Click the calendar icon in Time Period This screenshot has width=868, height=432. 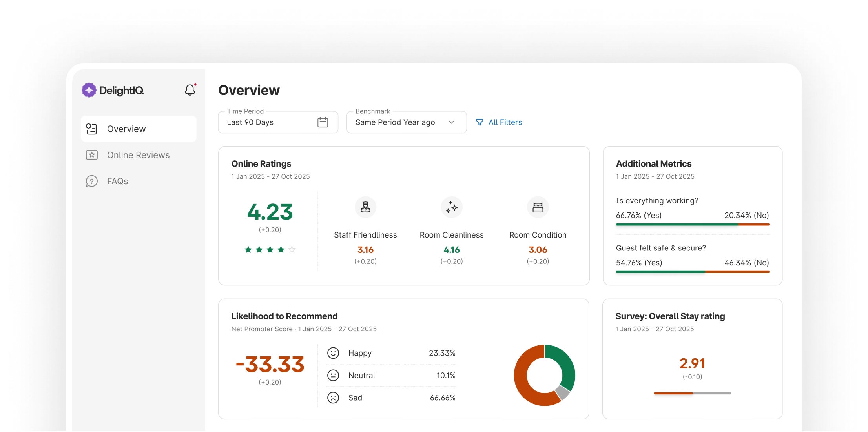coord(323,122)
